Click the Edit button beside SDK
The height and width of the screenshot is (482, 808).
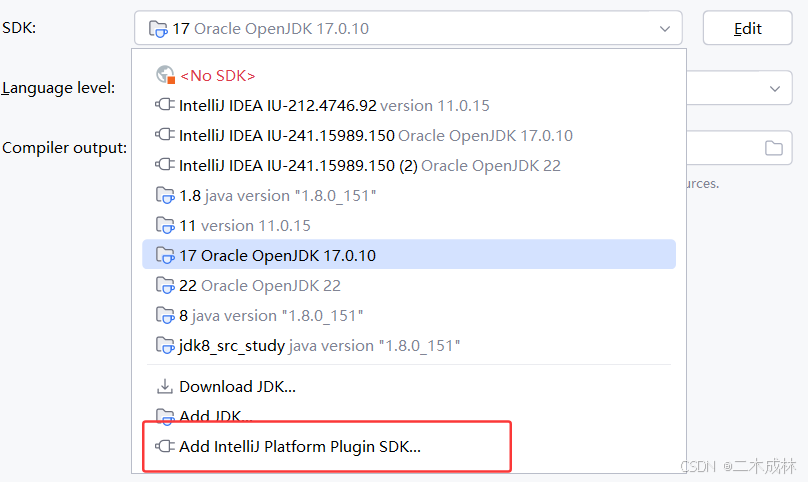[747, 28]
